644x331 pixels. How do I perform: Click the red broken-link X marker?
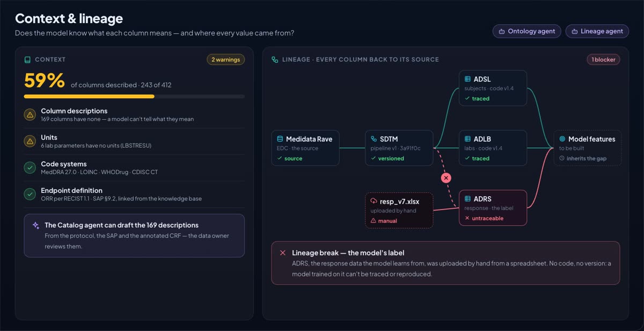point(446,177)
